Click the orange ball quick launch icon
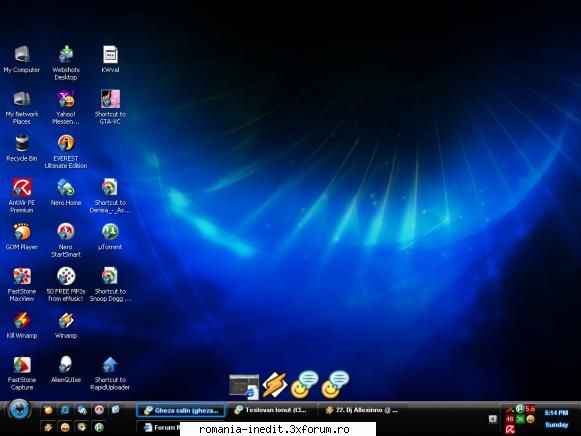Viewport: 581px width, 436px height. 48,410
